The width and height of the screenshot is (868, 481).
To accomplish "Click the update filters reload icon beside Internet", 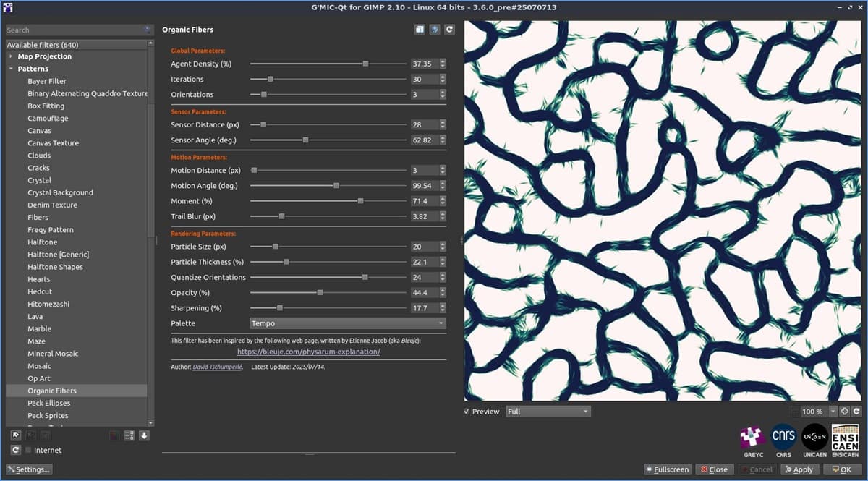I will point(15,450).
